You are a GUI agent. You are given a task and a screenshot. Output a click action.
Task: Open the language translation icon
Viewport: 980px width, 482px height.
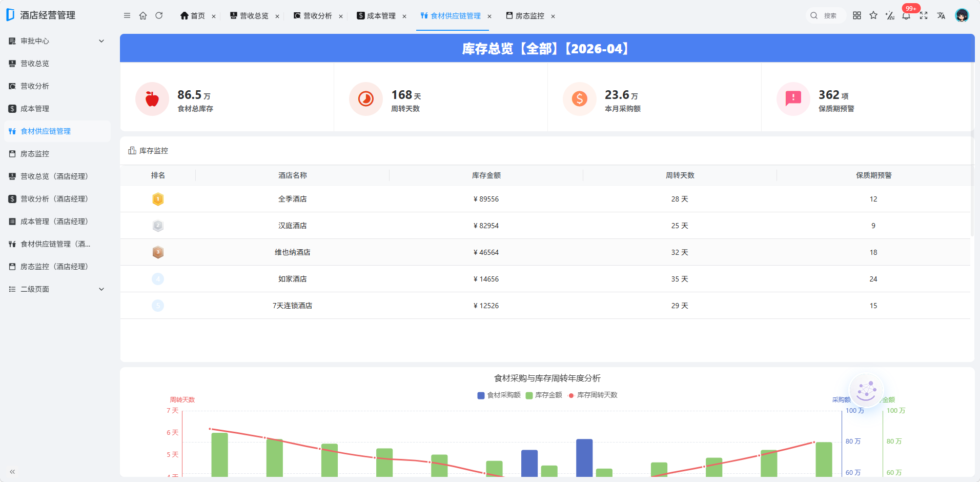[941, 16]
